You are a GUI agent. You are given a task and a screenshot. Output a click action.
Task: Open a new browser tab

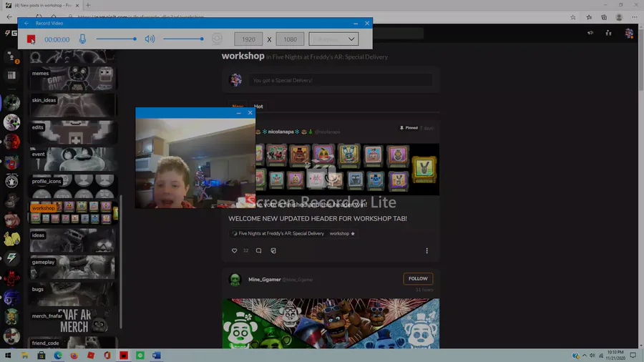(x=88, y=5)
